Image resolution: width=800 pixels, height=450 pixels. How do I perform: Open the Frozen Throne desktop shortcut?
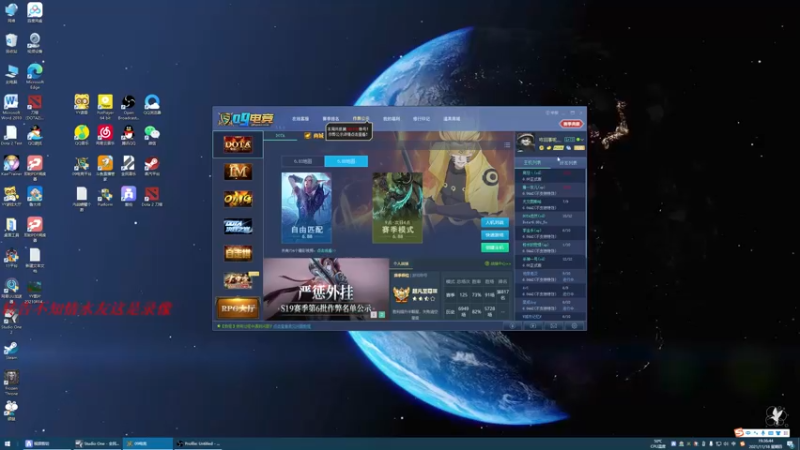pos(11,383)
